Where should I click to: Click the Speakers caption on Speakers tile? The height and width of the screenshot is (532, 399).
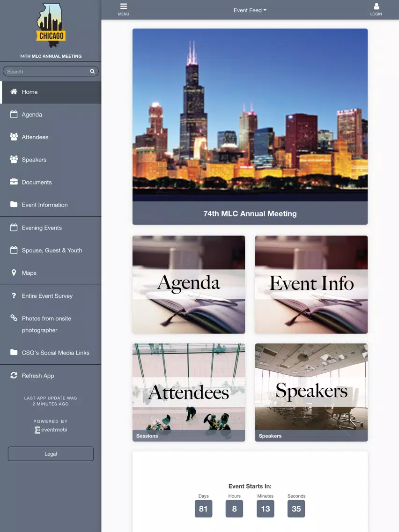(x=270, y=436)
